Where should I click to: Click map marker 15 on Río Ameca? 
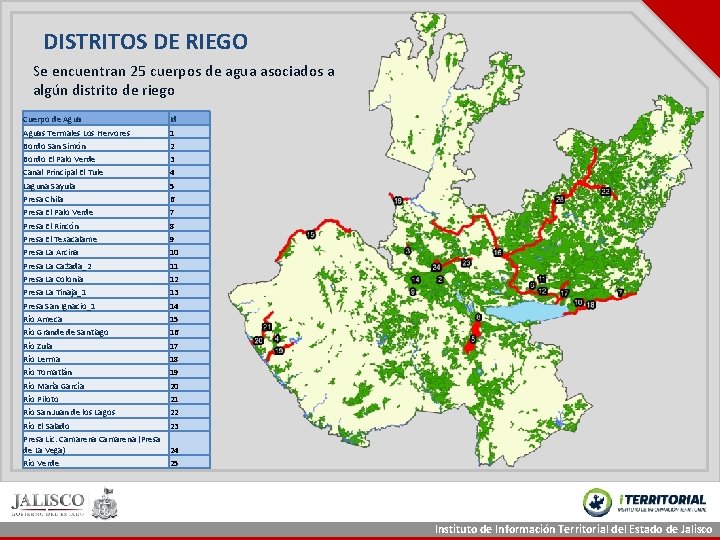point(311,235)
